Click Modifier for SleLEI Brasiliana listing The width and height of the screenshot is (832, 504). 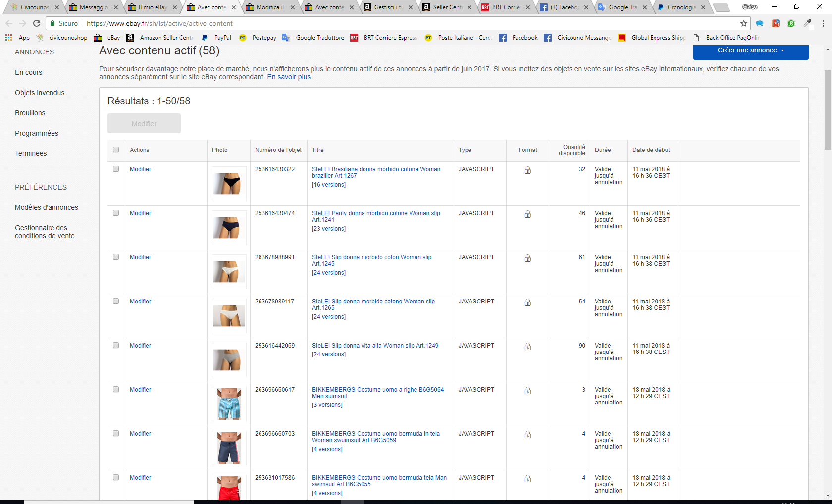point(140,169)
